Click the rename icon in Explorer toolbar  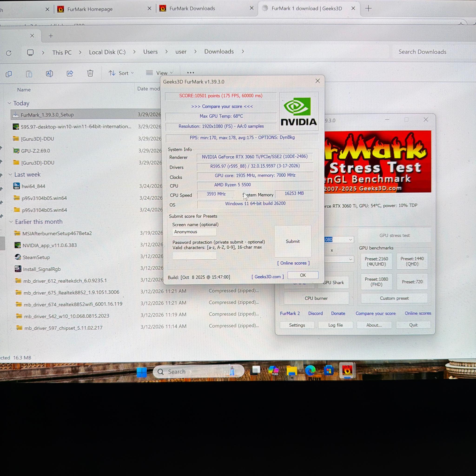click(49, 73)
